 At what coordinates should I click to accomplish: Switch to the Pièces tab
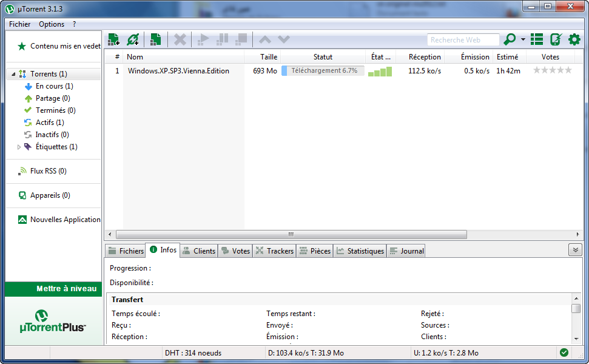point(315,251)
